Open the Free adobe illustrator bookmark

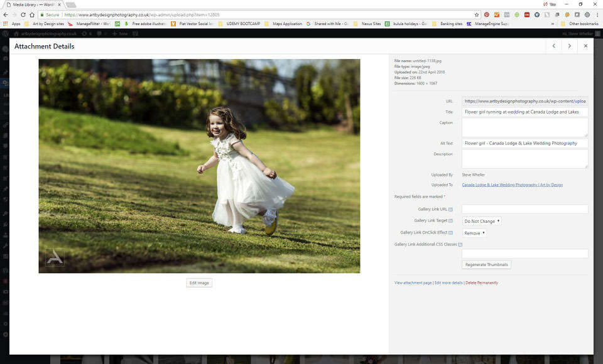click(x=145, y=24)
